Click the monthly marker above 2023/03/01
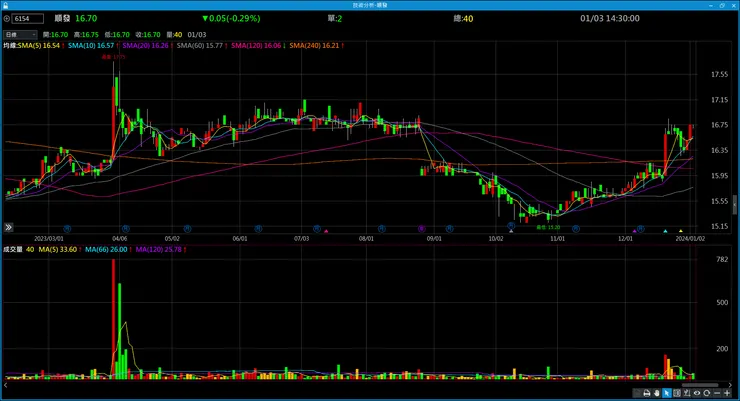This screenshot has width=740, height=401. (x=67, y=229)
